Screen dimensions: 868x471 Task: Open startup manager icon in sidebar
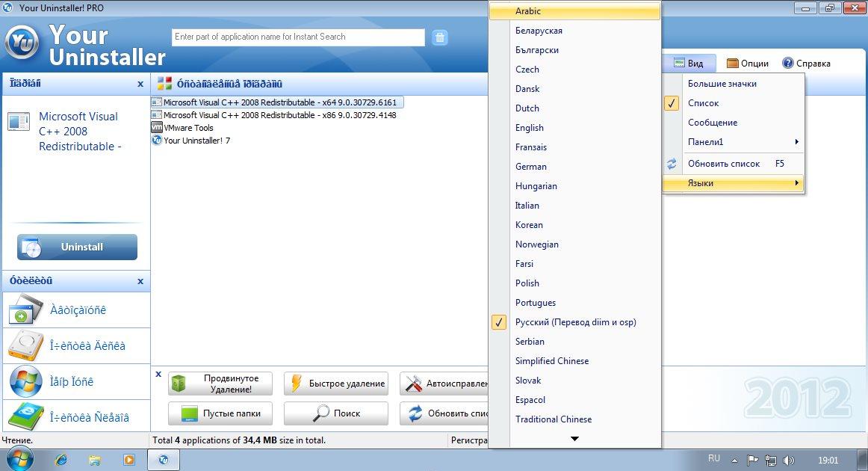click(25, 310)
